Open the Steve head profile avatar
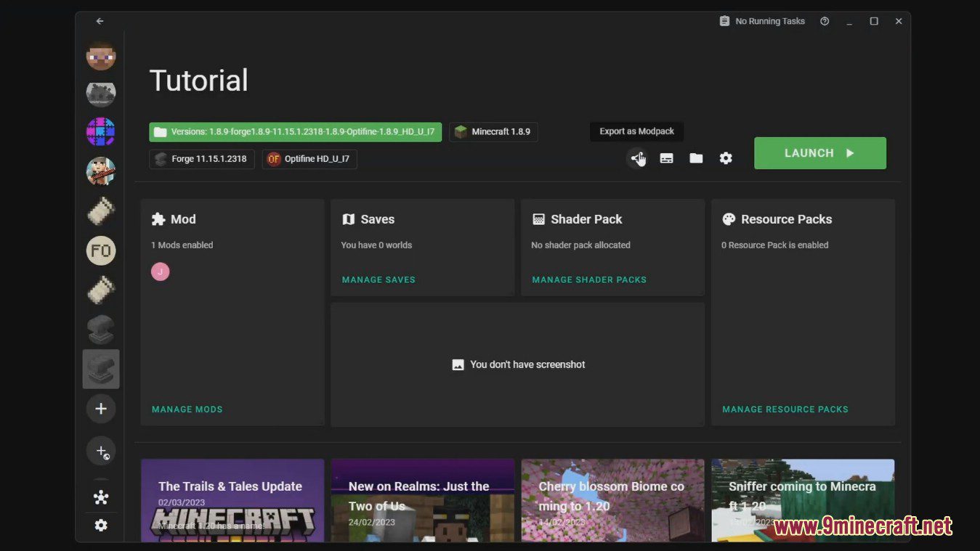This screenshot has height=551, width=980. click(101, 56)
